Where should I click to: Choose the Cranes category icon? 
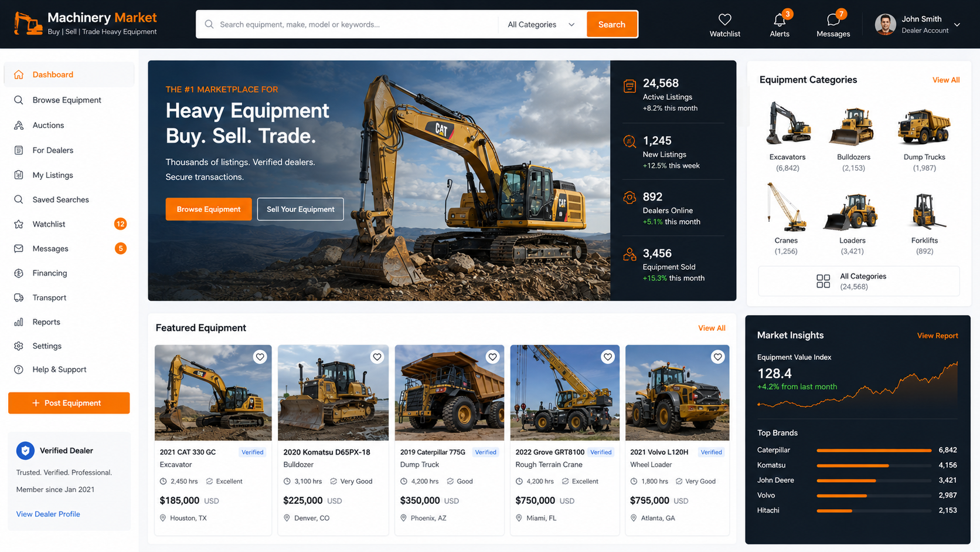click(787, 206)
